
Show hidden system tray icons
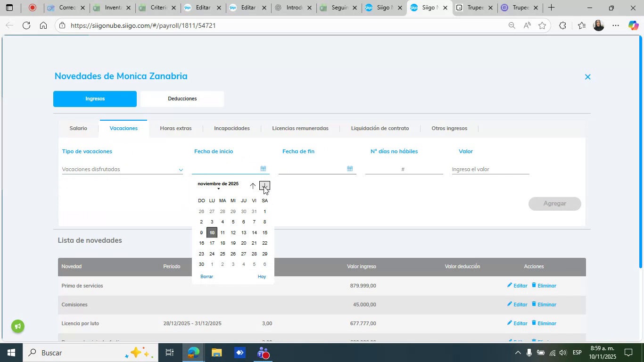click(x=518, y=353)
